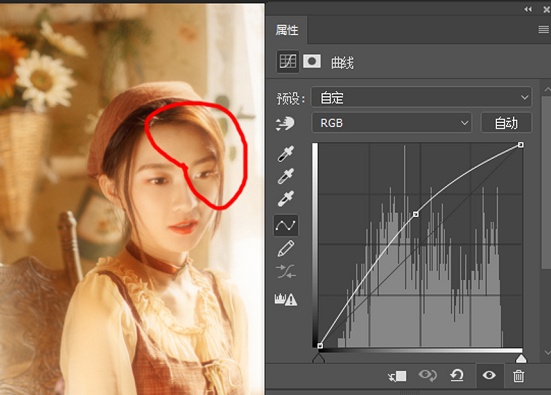551x395 pixels.
Task: Activate the on-image targeted adjustment tool
Action: 285,124
